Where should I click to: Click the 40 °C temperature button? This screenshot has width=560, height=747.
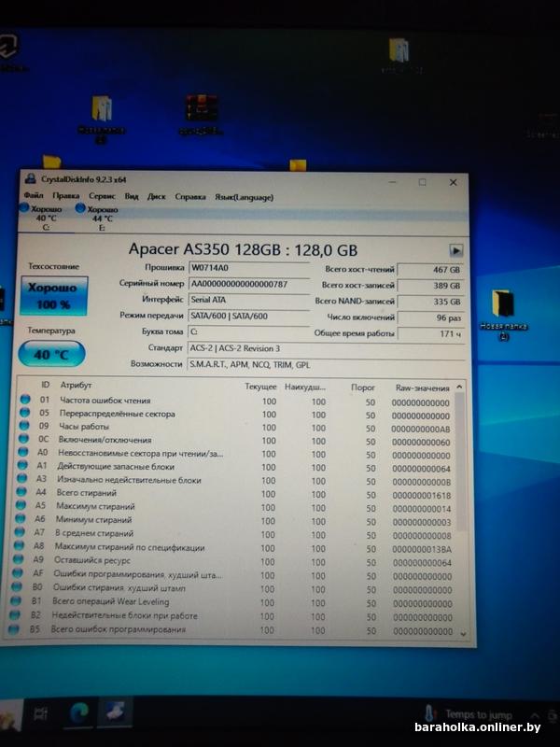pyautogui.click(x=51, y=354)
